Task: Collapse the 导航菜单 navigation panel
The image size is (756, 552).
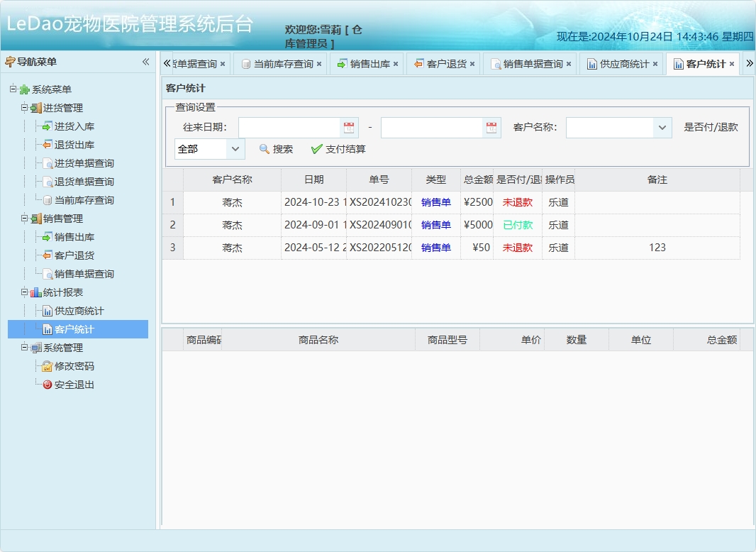Action: pos(147,61)
